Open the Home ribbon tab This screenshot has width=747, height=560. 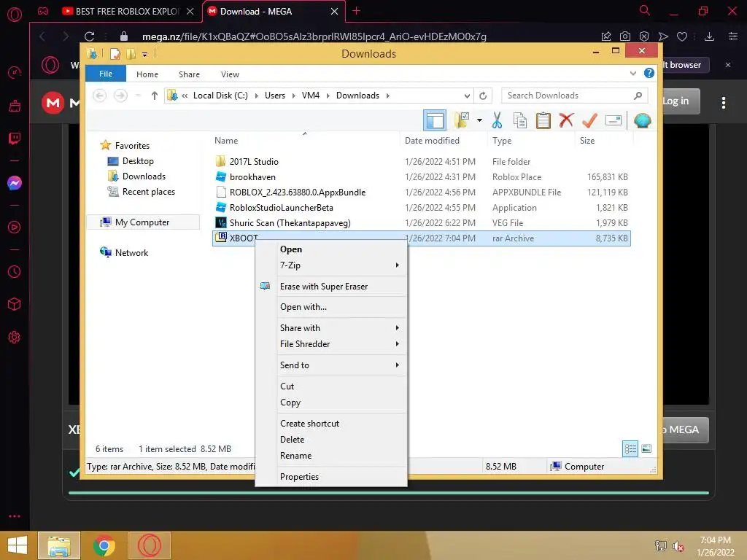147,74
